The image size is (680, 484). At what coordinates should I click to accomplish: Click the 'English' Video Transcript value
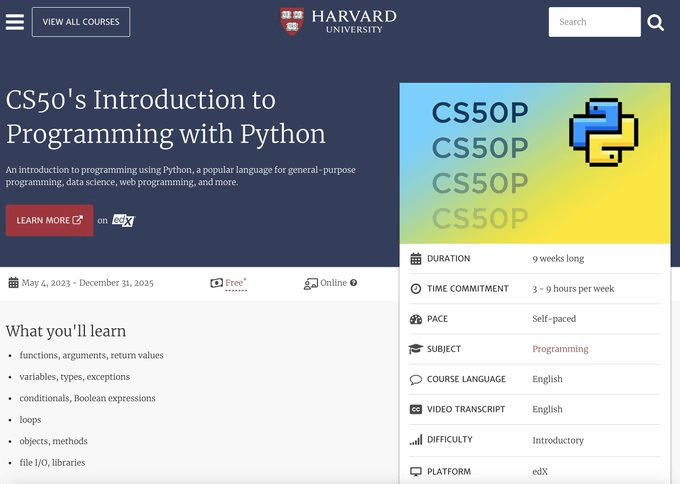547,409
